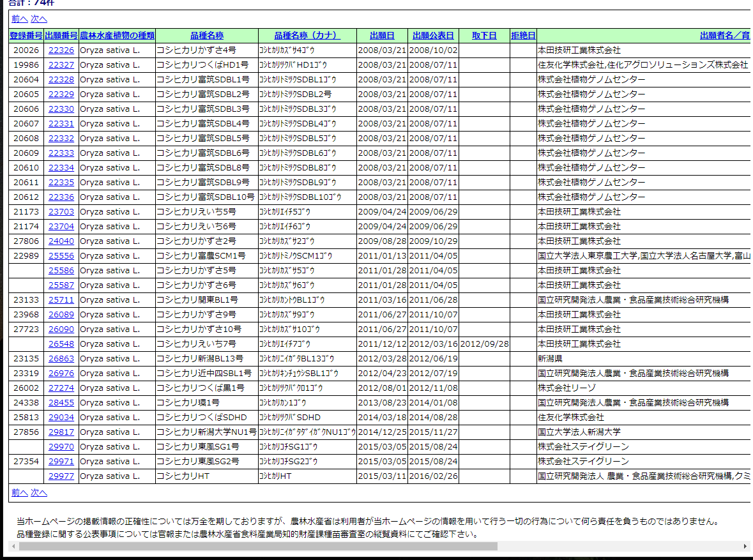Sort by 出願番号 column header
Image resolution: width=753 pixels, height=560 pixels.
pos(61,36)
